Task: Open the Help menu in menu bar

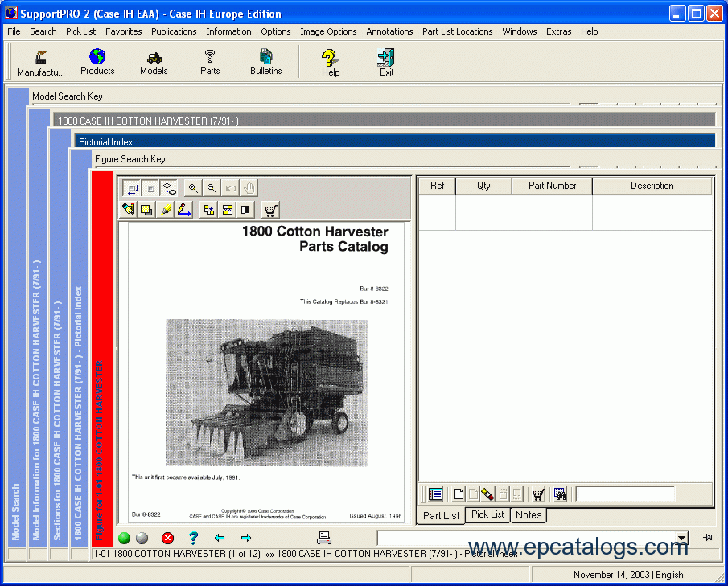Action: point(589,31)
